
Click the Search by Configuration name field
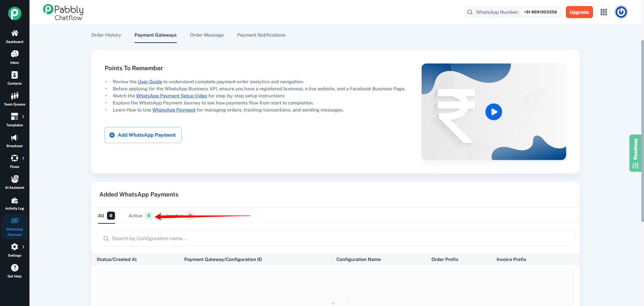tap(336, 238)
